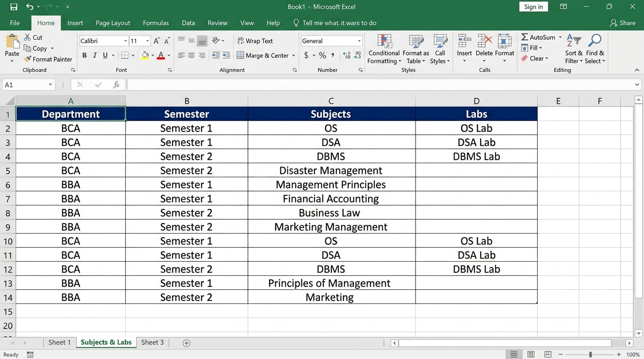
Task: Click the Save icon in title bar
Action: click(x=14, y=7)
